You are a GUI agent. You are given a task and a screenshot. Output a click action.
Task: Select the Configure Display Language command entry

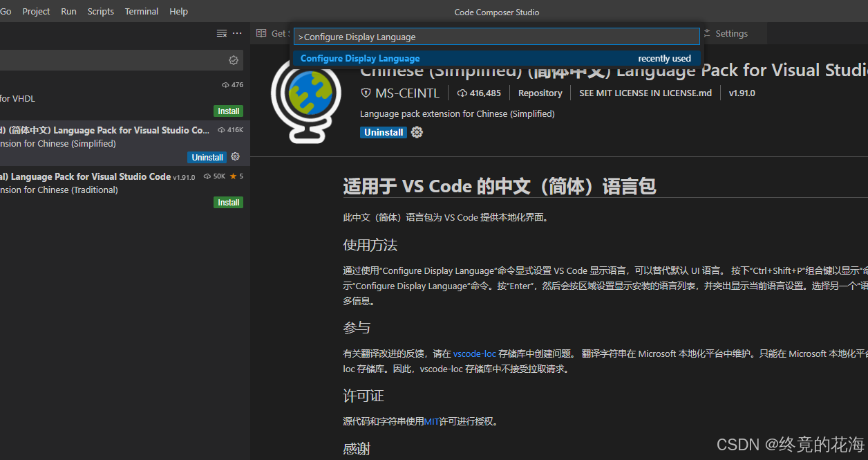497,59
